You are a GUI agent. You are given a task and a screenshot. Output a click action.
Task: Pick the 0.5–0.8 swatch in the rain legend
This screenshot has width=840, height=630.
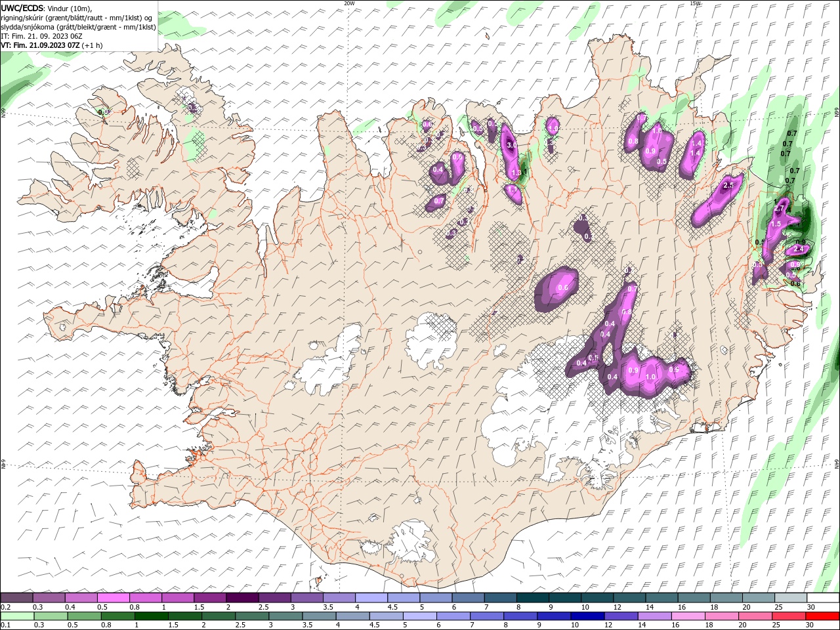(x=84, y=616)
